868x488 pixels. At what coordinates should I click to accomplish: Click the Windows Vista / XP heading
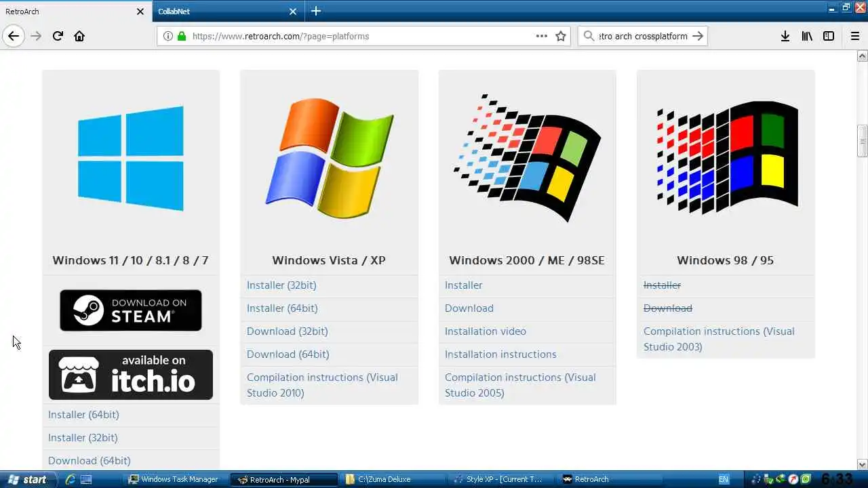coord(329,260)
